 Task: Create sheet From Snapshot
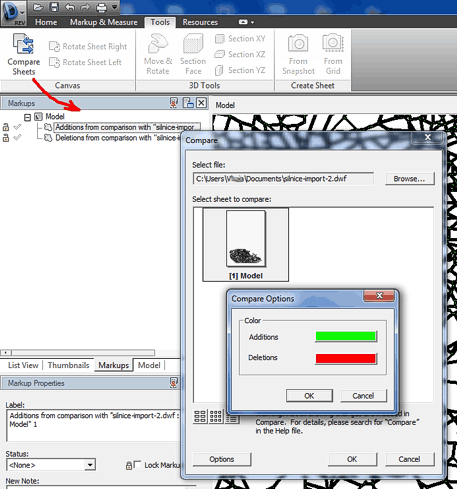click(x=298, y=54)
